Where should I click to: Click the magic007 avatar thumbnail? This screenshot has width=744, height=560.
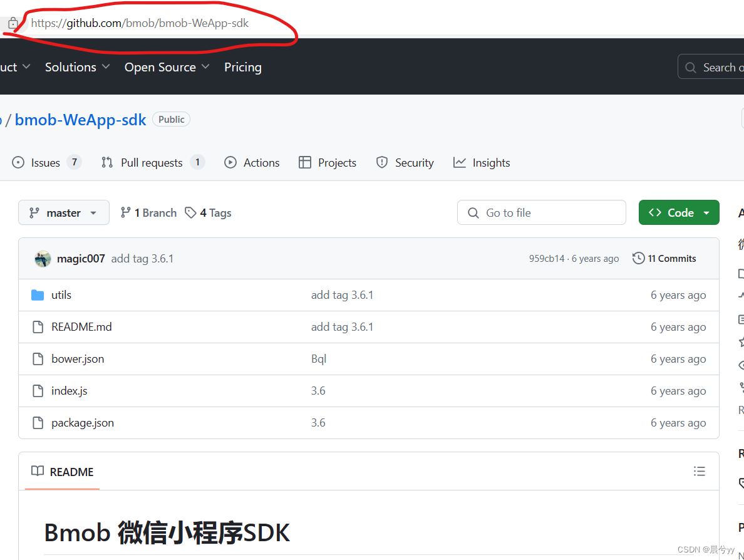(x=43, y=259)
